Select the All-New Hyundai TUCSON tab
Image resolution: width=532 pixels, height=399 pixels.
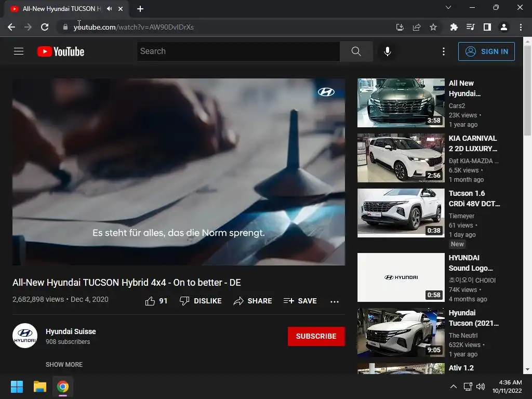point(61,9)
